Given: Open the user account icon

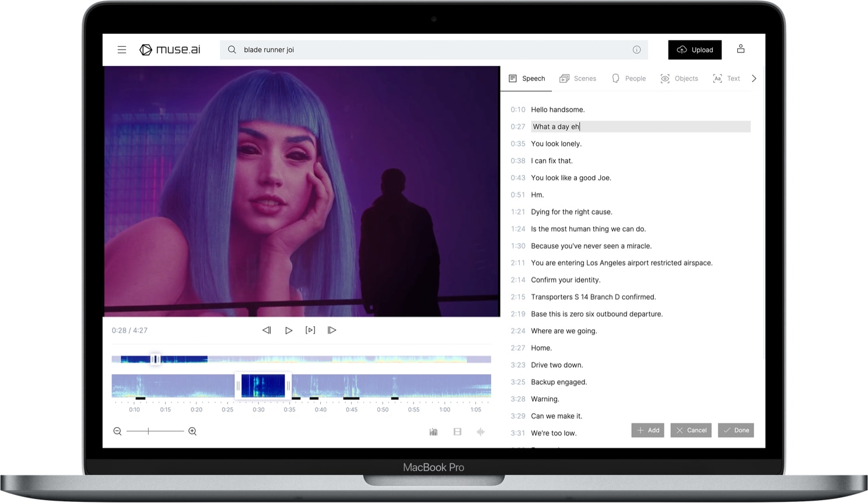Looking at the screenshot, I should [740, 49].
